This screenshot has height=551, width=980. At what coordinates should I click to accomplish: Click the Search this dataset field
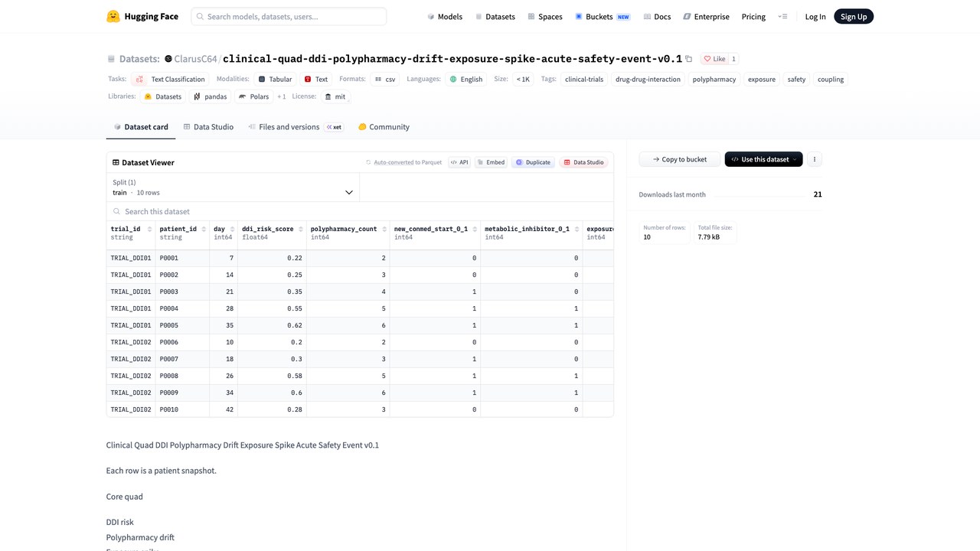point(360,211)
